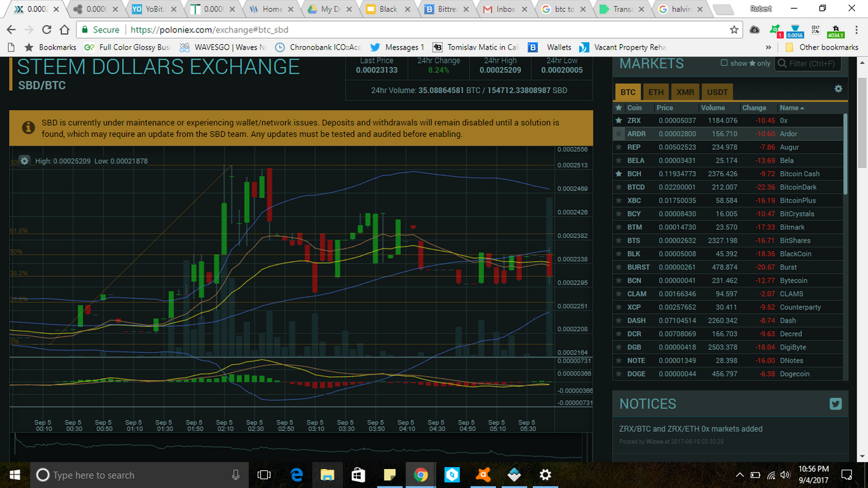Select the DOGE Dogecoin market row

(x=730, y=374)
